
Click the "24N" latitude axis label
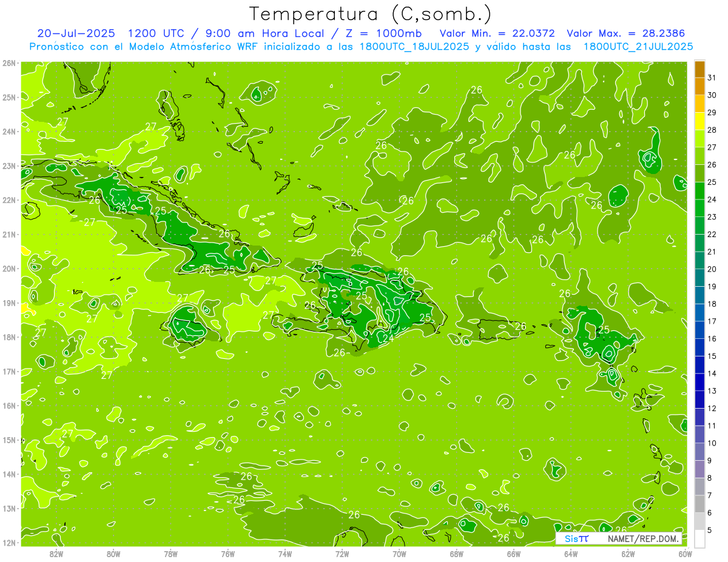(8, 132)
